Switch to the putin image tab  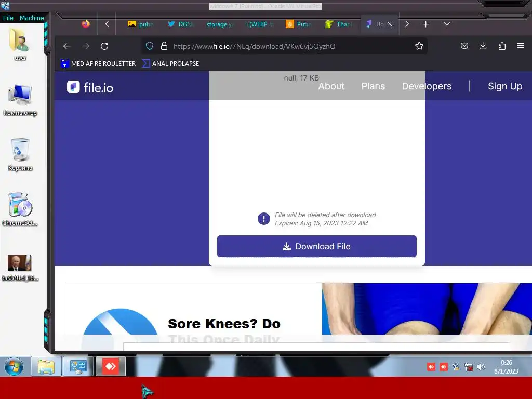(x=140, y=24)
